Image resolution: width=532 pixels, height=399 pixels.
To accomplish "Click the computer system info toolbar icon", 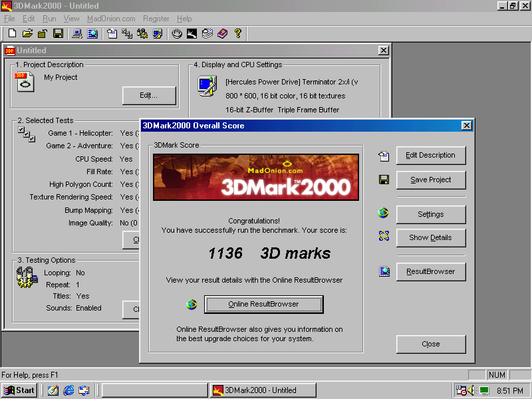I will (x=77, y=33).
